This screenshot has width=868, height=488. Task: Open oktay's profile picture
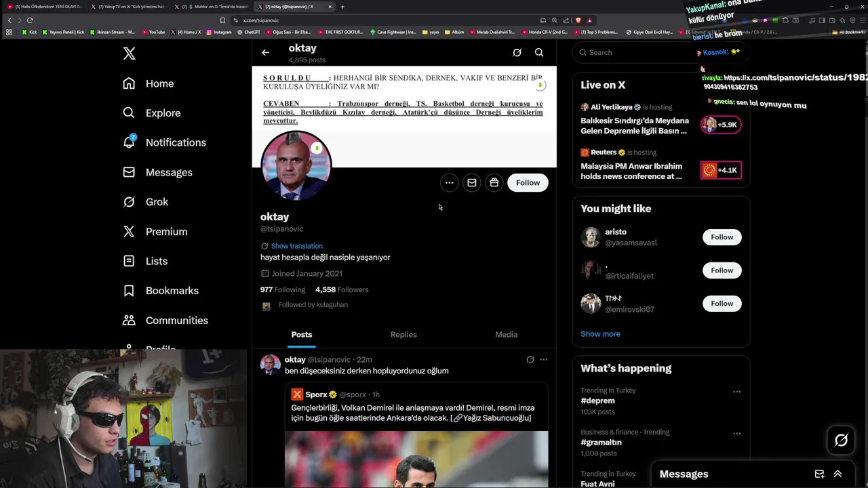click(296, 166)
